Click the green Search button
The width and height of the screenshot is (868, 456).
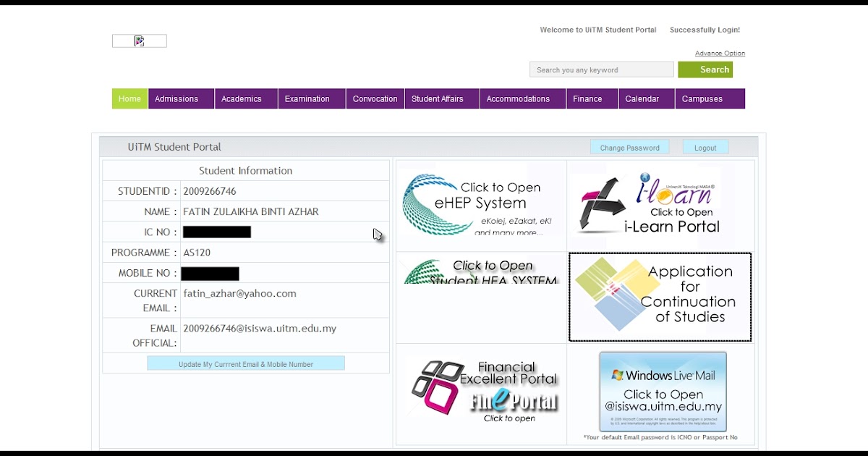(705, 69)
